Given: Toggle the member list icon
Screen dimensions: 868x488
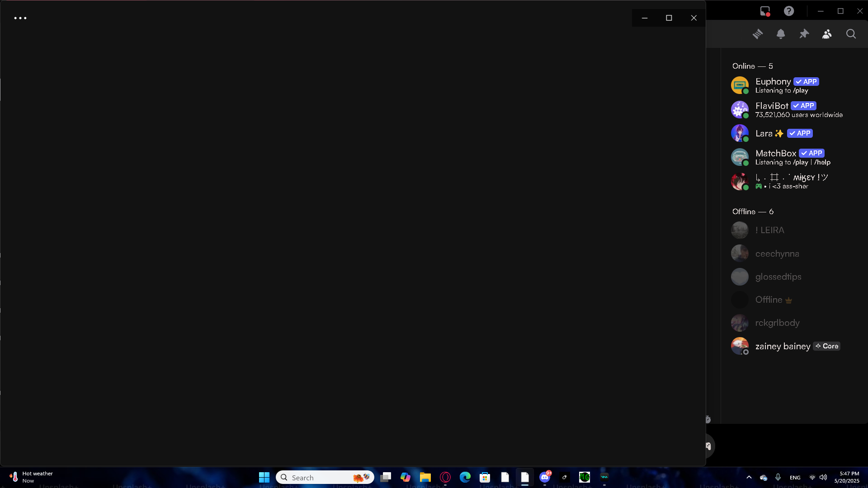Looking at the screenshot, I should click(827, 34).
